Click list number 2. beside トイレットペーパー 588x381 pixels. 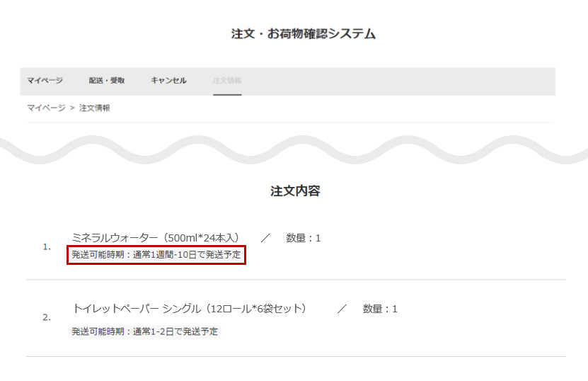pos(47,317)
